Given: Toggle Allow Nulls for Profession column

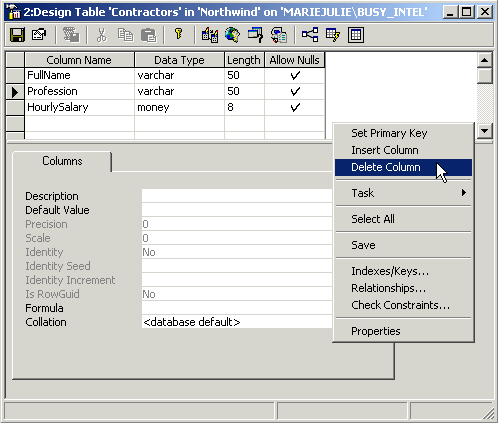Looking at the screenshot, I should tap(295, 91).
